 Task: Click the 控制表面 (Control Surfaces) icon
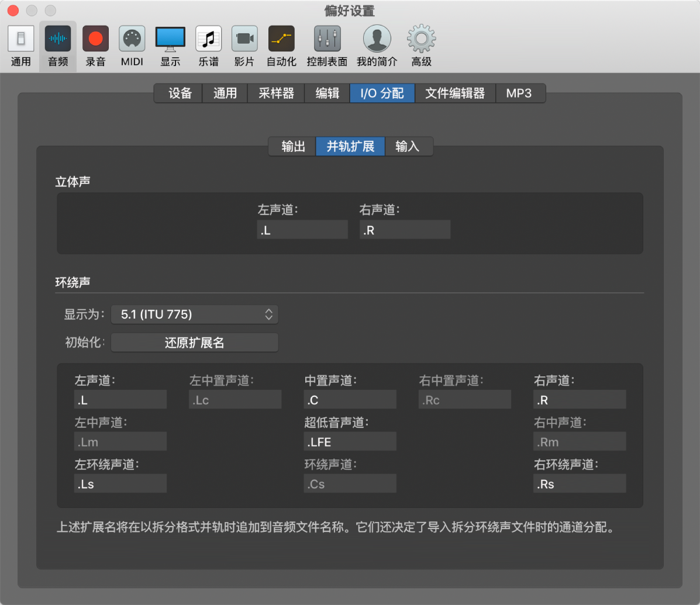(326, 45)
